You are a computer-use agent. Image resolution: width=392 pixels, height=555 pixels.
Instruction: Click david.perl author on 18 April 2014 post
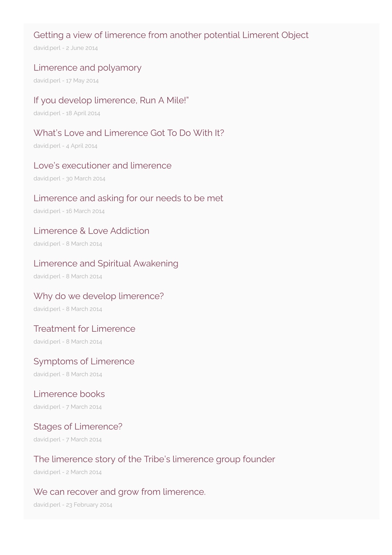(47, 113)
